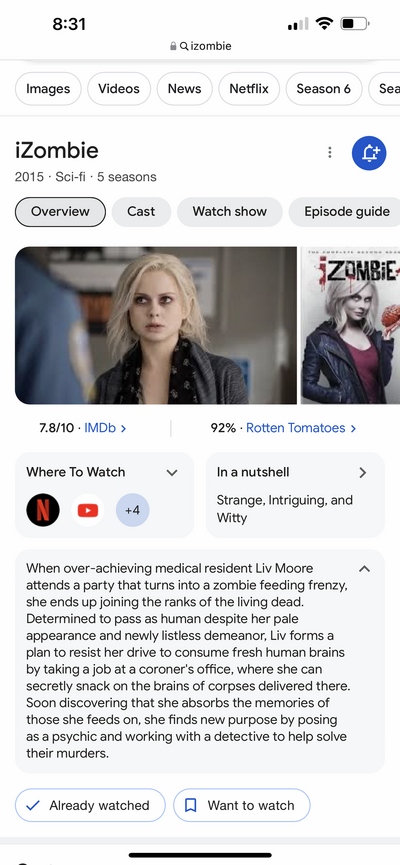Viewport: 400px width, 865px height.
Task: Tap the bookmark icon on Want to watch
Action: 190,805
